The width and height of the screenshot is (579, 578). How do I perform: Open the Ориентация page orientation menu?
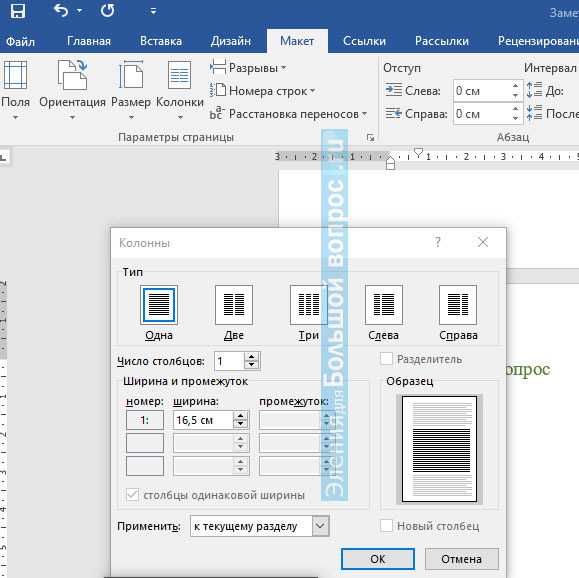(72, 90)
